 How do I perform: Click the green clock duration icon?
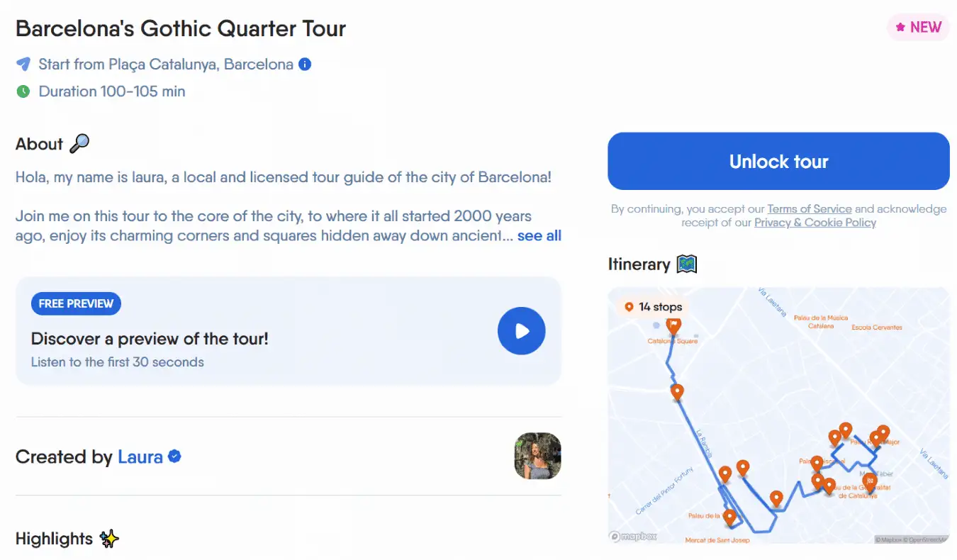23,91
